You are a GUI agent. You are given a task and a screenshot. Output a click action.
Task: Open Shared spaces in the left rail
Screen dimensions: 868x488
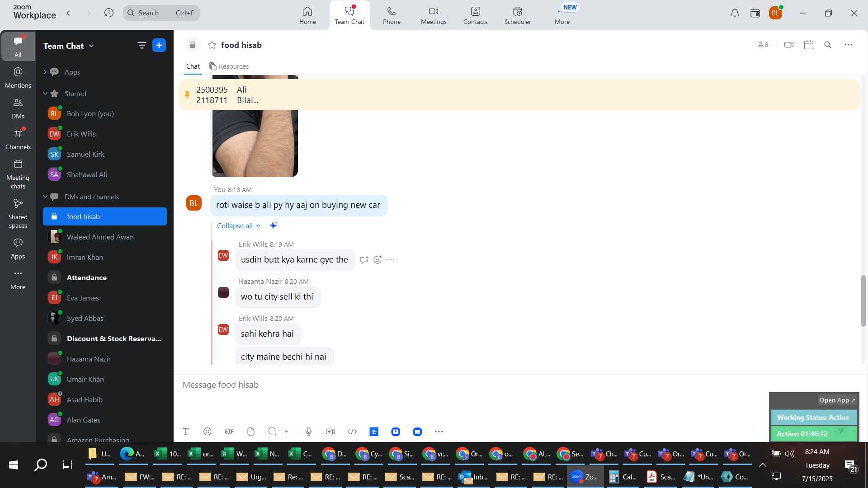coord(18,214)
